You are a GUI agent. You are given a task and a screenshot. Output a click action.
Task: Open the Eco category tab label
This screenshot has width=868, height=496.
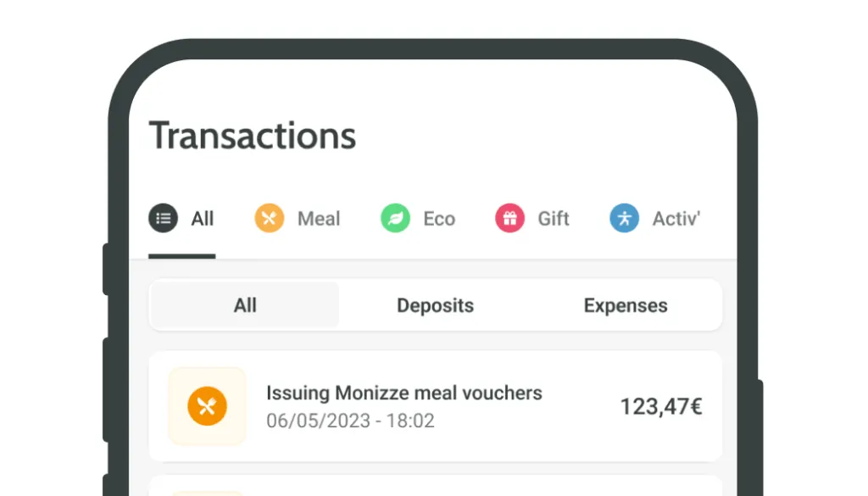point(439,219)
